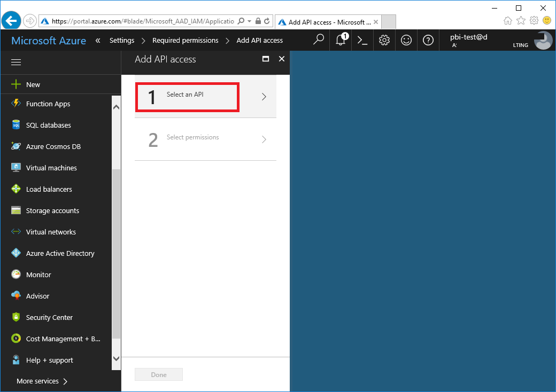Open Azure portal settings gear
Image resolution: width=556 pixels, height=392 pixels.
coord(384,40)
